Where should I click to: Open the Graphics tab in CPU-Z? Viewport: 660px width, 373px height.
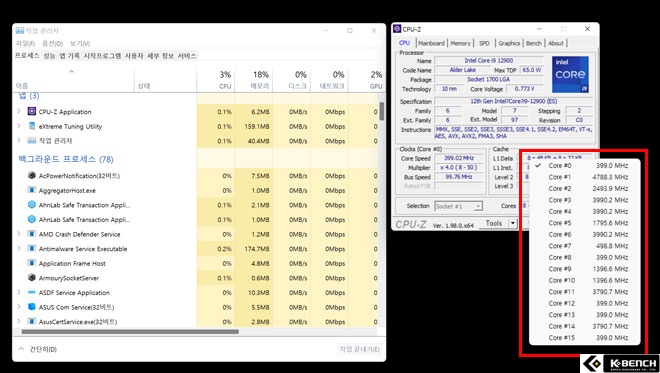[x=509, y=43]
